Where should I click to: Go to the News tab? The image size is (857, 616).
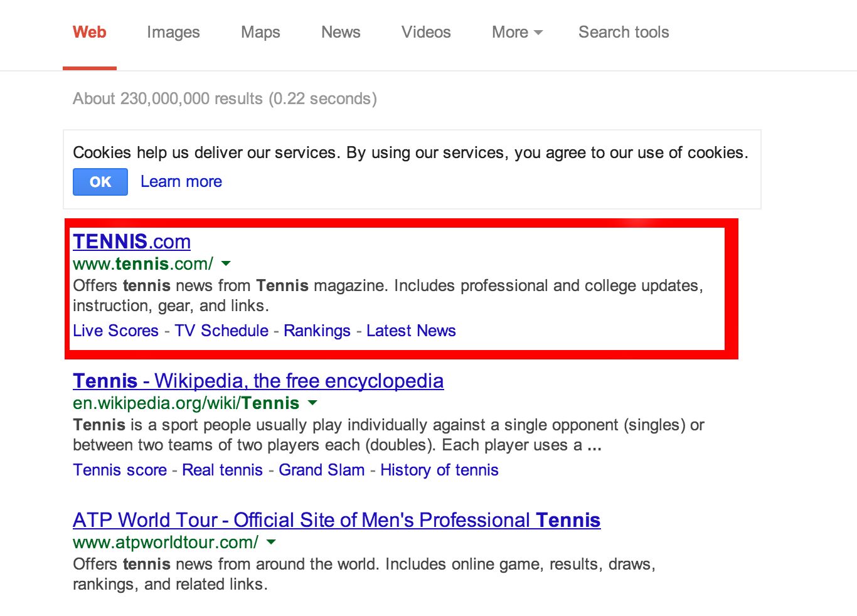pyautogui.click(x=341, y=33)
